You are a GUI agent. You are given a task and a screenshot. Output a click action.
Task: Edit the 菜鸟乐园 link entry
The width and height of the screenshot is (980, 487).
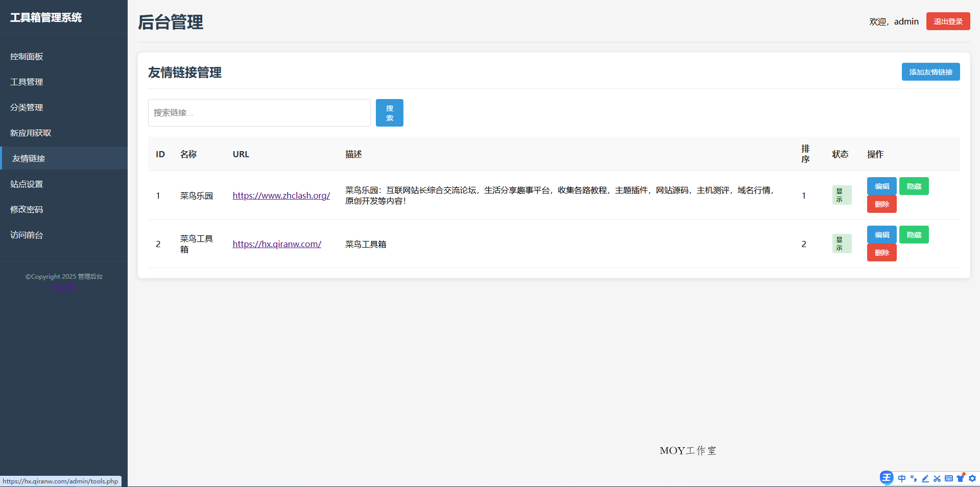click(881, 186)
